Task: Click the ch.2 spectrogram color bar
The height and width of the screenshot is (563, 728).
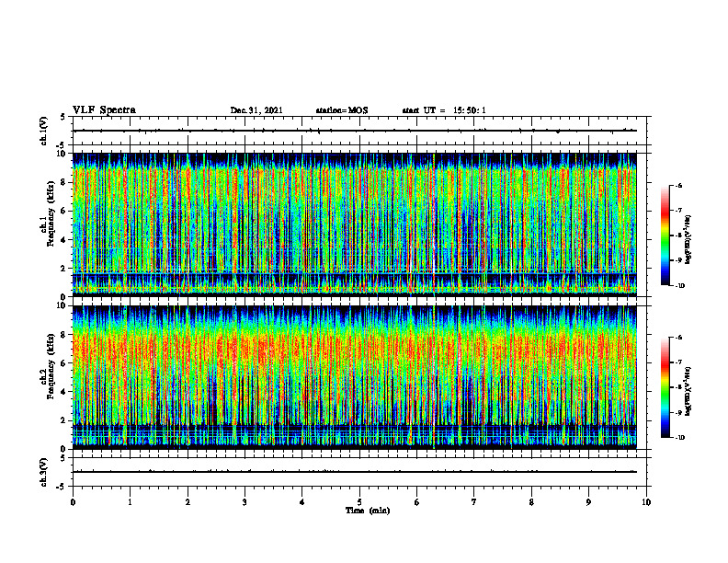Action: point(665,387)
